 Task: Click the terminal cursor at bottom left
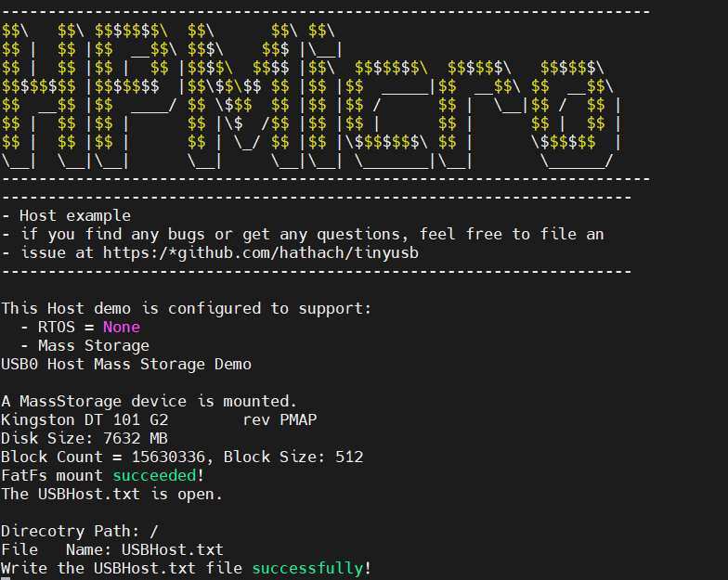click(x=6, y=579)
